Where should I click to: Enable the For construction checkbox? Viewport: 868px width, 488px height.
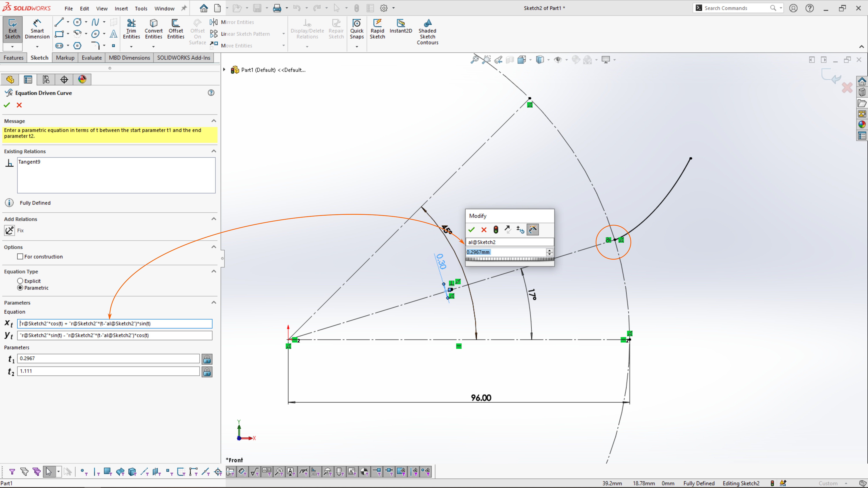[20, 257]
